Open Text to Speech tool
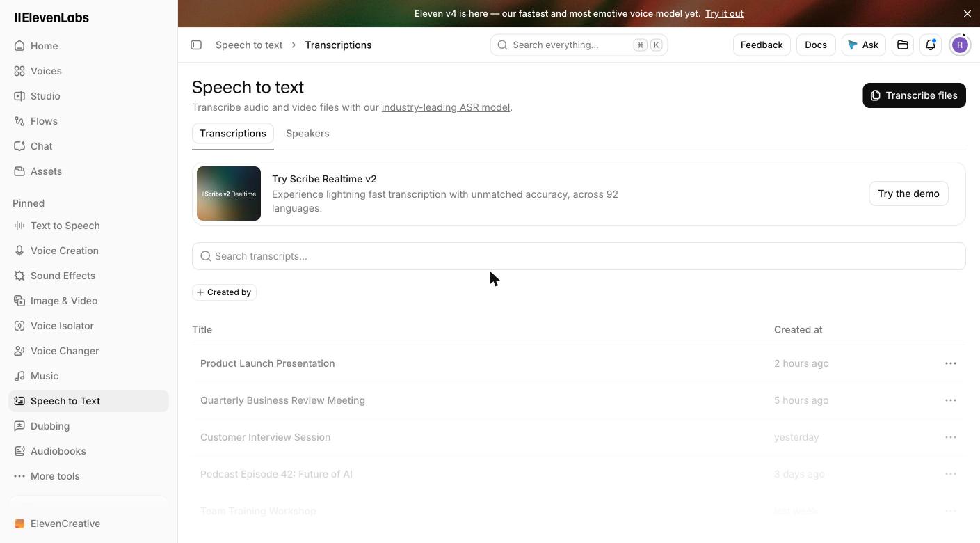Image resolution: width=980 pixels, height=543 pixels. pos(88,226)
